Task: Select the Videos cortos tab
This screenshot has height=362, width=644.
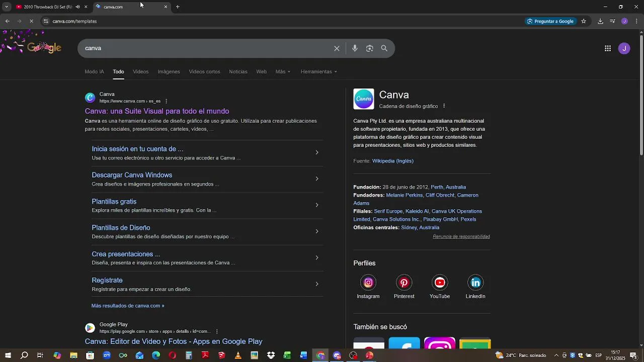Action: (204, 71)
